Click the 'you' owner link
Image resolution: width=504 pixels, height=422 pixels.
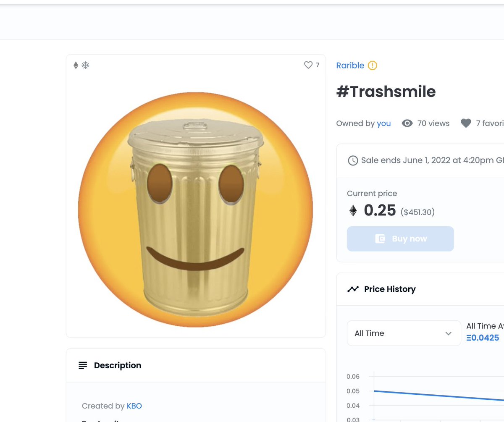pos(384,123)
